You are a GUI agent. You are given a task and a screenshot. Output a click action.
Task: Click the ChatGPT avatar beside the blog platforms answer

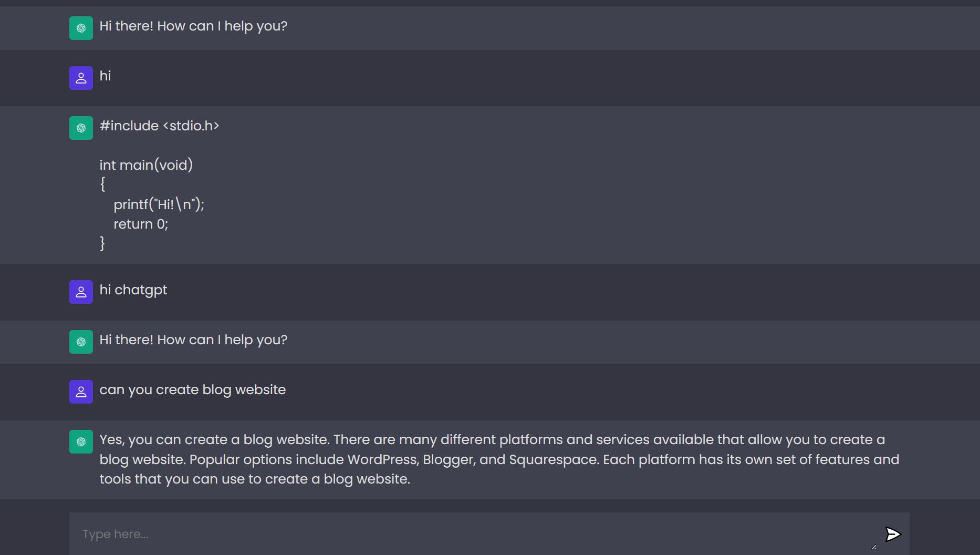pos(81,441)
